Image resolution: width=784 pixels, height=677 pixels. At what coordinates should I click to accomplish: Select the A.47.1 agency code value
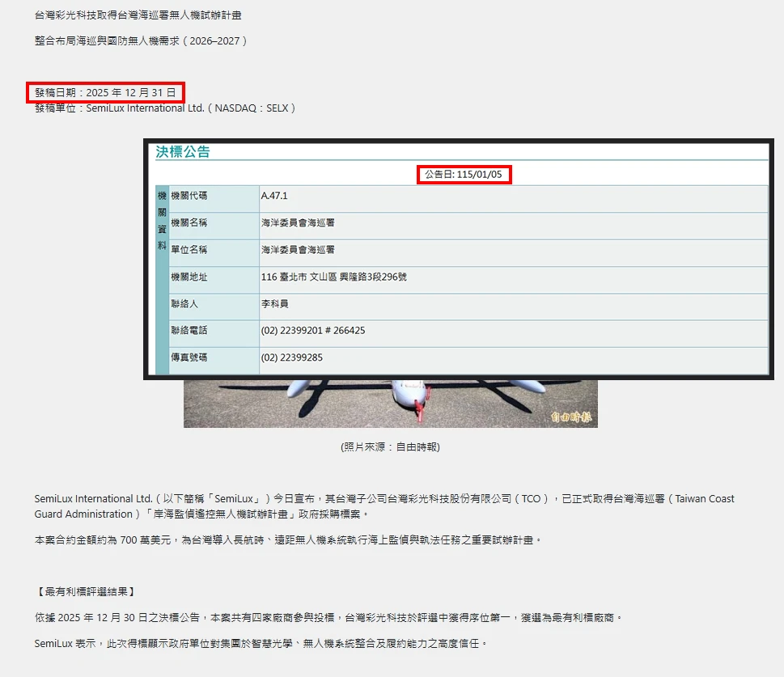(x=274, y=196)
